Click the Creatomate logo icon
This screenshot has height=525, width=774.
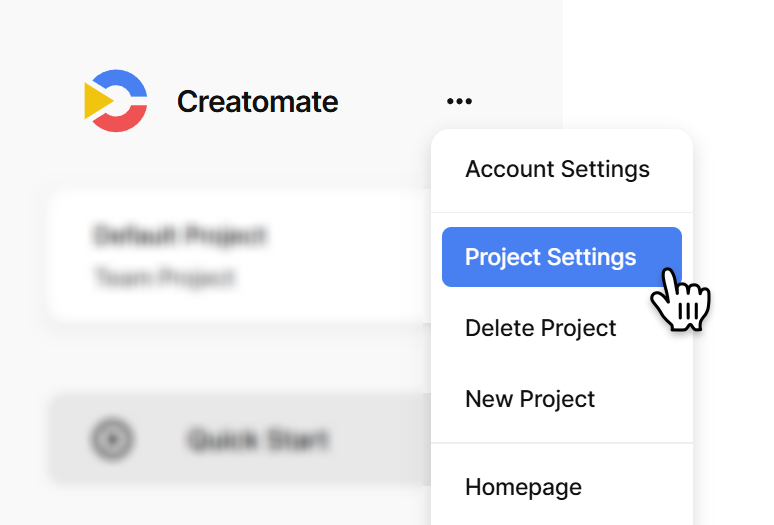coord(116,101)
